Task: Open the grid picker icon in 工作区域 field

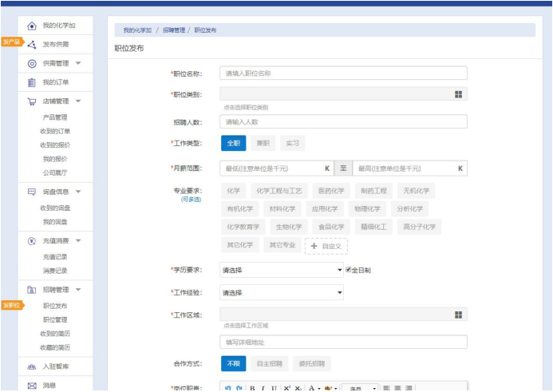Action: click(x=459, y=315)
